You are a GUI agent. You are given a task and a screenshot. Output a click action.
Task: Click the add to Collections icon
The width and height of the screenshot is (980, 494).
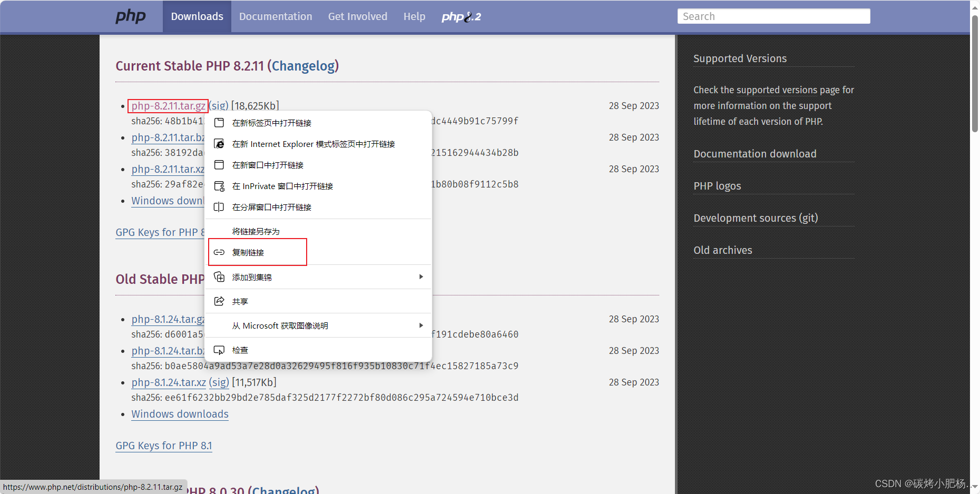[x=219, y=277]
